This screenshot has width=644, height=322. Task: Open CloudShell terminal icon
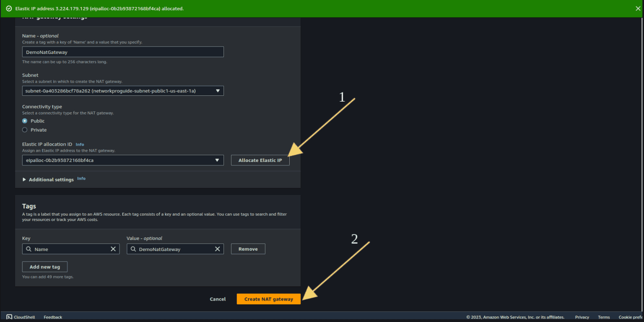(x=9, y=317)
